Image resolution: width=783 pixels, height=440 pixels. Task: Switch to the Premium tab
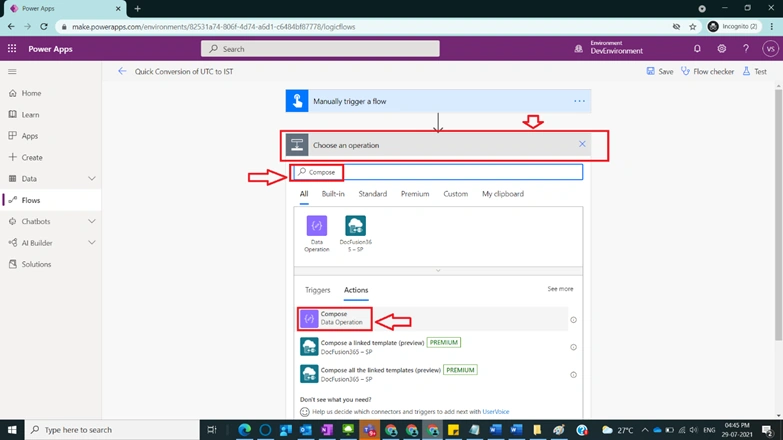point(415,194)
